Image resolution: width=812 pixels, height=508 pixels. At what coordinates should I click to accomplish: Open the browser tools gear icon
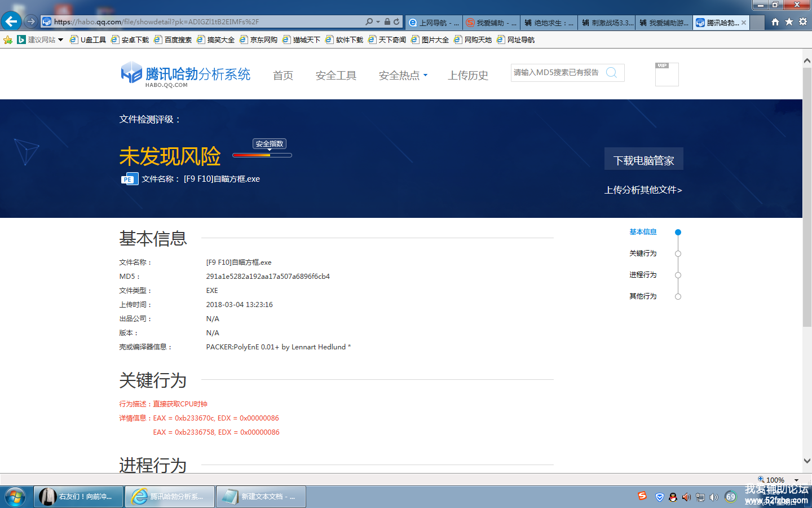(803, 22)
